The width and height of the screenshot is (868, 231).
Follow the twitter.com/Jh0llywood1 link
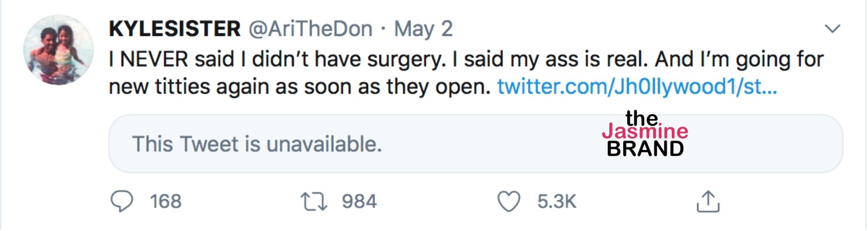click(x=637, y=87)
